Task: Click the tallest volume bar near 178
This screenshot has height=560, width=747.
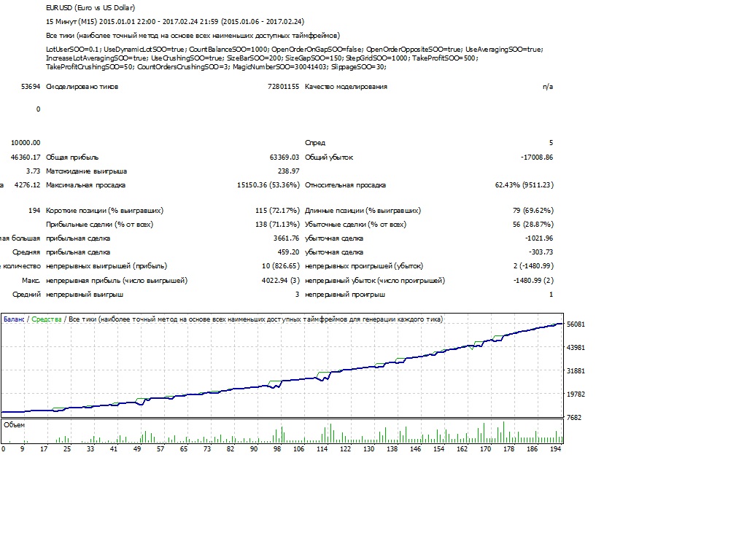Action: click(x=503, y=432)
